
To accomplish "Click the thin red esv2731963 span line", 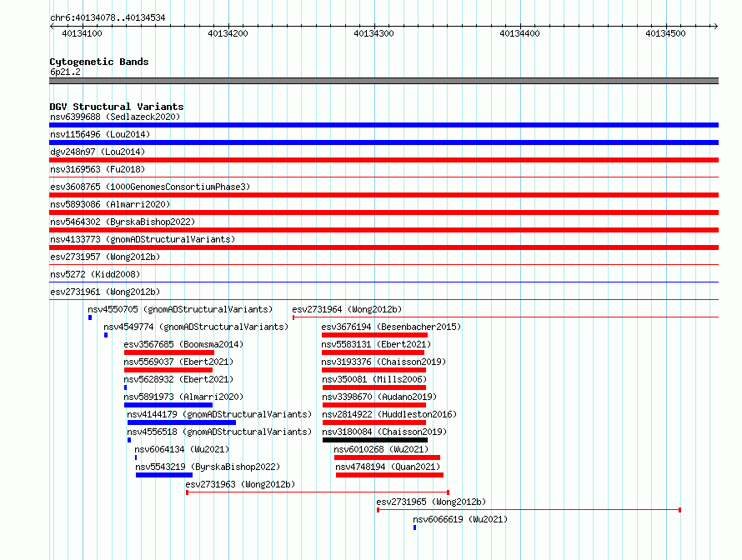I will pyautogui.click(x=318, y=492).
